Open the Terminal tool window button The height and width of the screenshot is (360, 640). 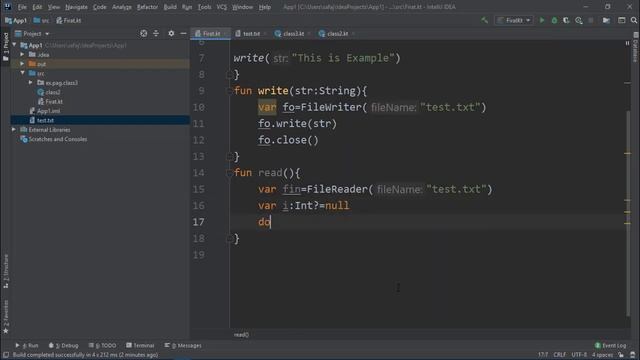tap(140, 345)
